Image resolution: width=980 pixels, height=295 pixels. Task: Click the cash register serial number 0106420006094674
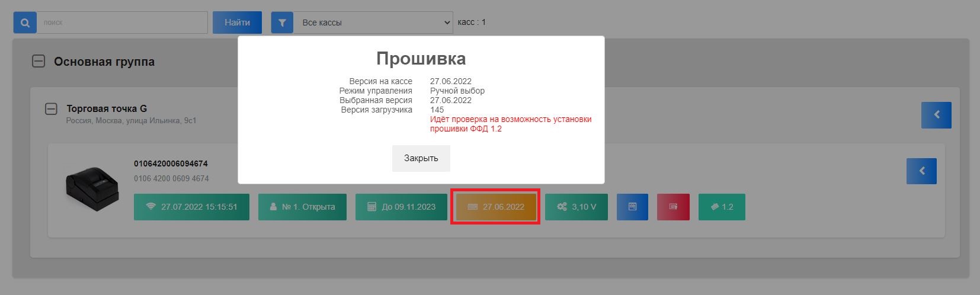(x=171, y=163)
